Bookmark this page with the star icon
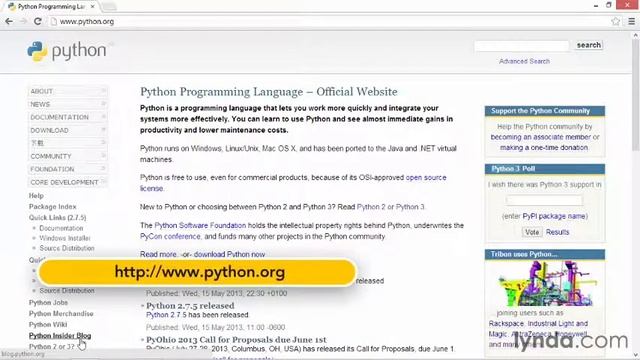 pyautogui.click(x=616, y=21)
